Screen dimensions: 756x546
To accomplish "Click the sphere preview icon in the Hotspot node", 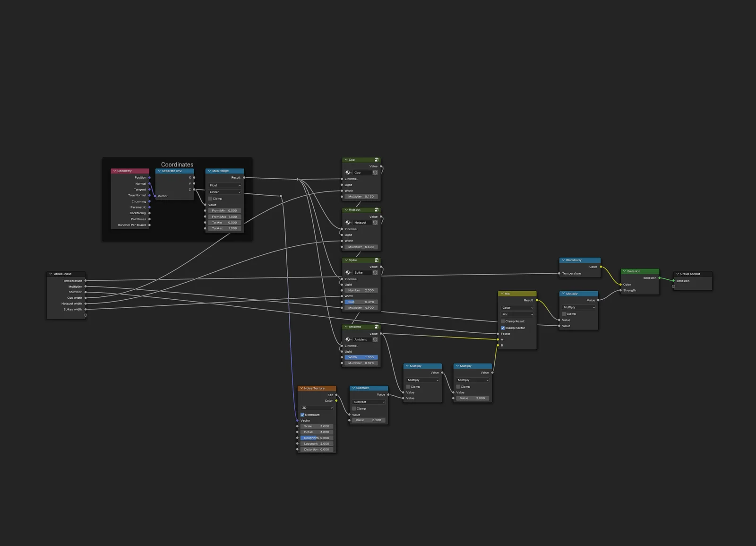I will tap(348, 223).
